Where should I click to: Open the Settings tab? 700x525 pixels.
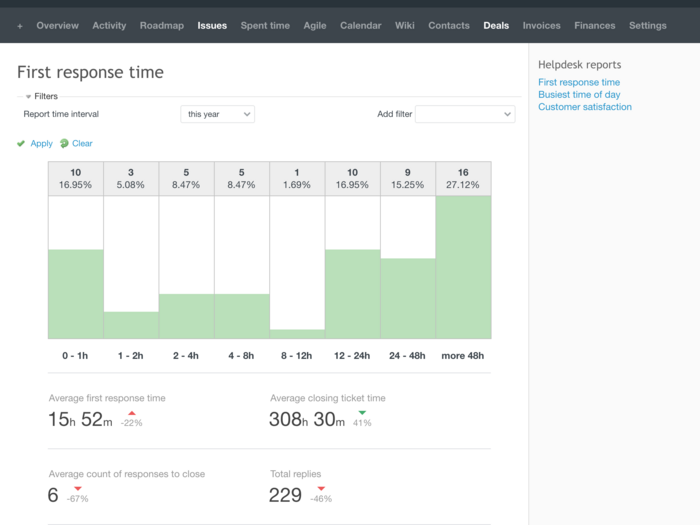coord(648,26)
